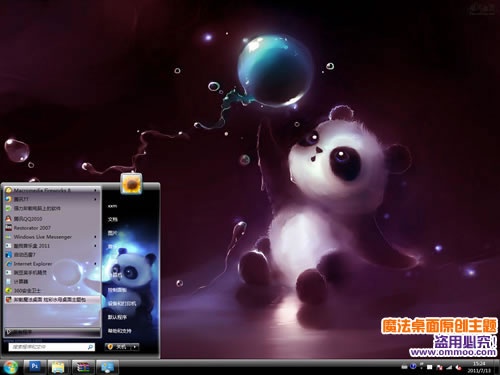Image resolution: width=500 pixels, height=375 pixels.
Task: Open the taskbar clock showing 15:24
Action: coord(479,367)
